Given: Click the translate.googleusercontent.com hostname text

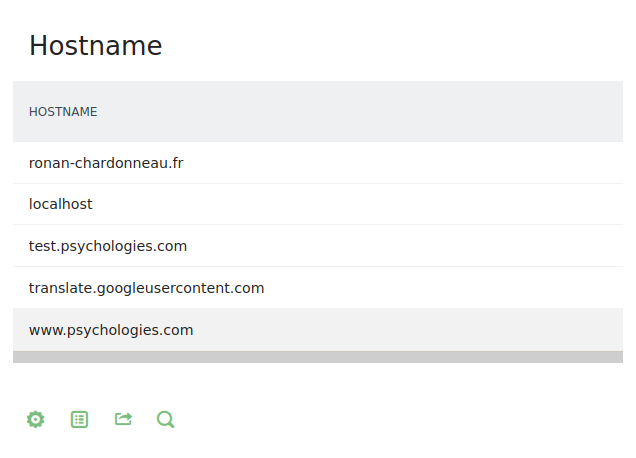Looking at the screenshot, I should click(146, 288).
